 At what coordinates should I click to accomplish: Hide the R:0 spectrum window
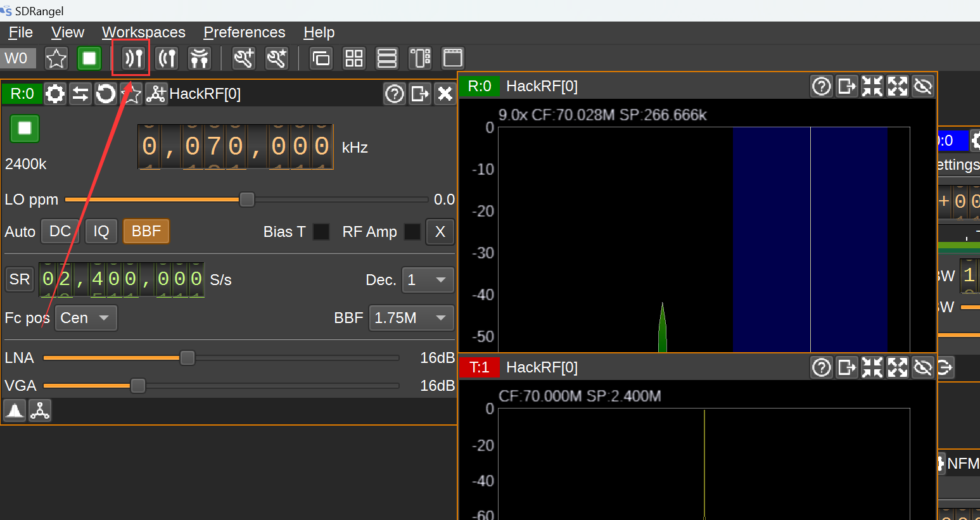pos(923,86)
